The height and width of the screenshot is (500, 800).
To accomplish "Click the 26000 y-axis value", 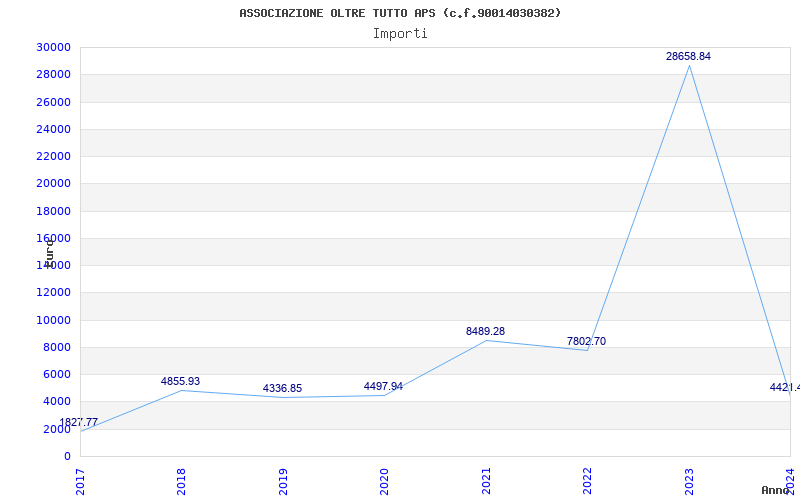I will pos(54,102).
